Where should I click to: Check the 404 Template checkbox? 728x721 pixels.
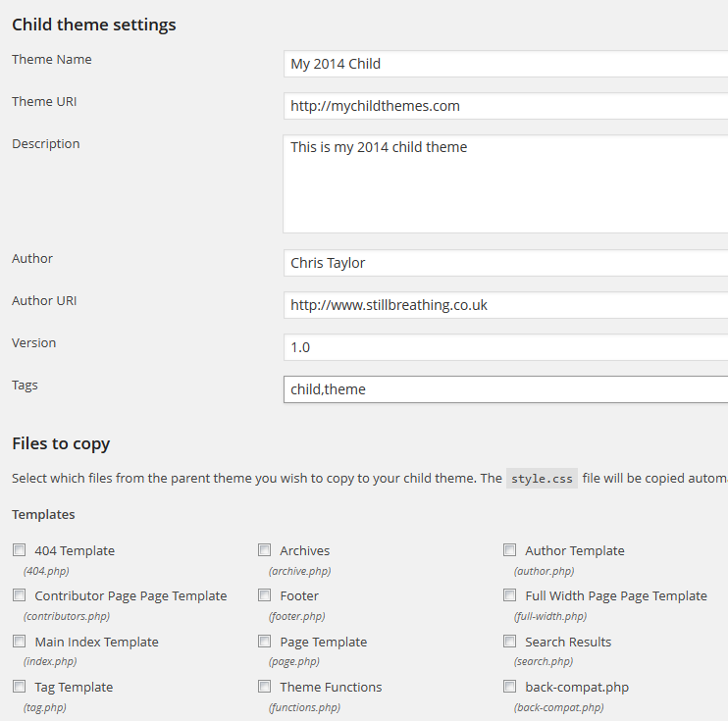point(19,550)
